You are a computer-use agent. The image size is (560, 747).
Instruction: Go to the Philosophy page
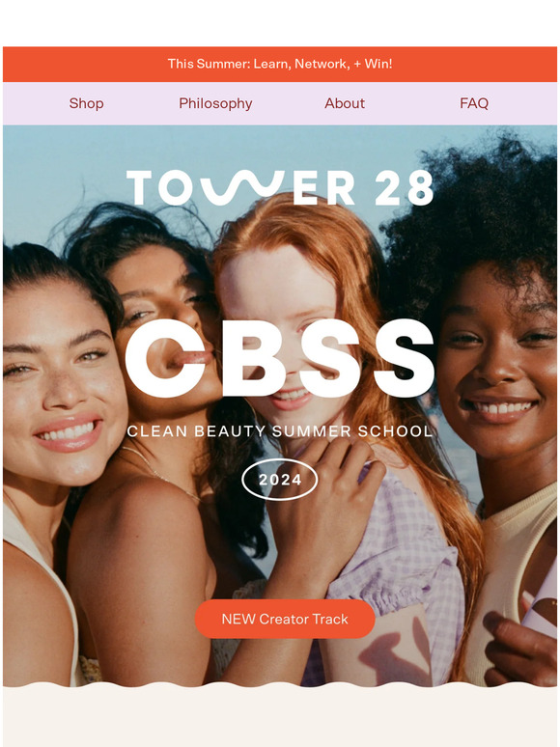point(215,103)
